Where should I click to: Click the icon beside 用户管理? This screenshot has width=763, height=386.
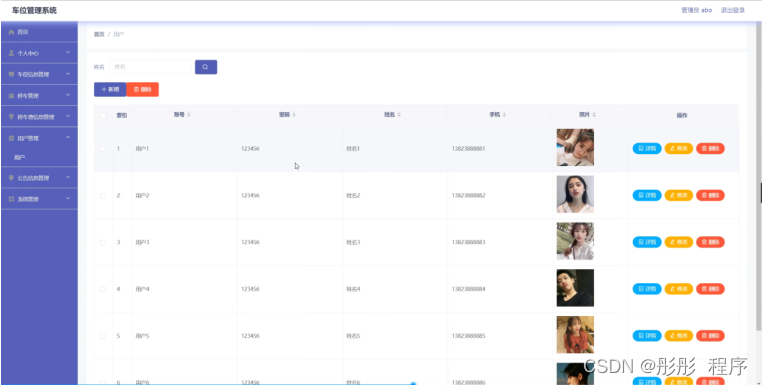[11, 138]
